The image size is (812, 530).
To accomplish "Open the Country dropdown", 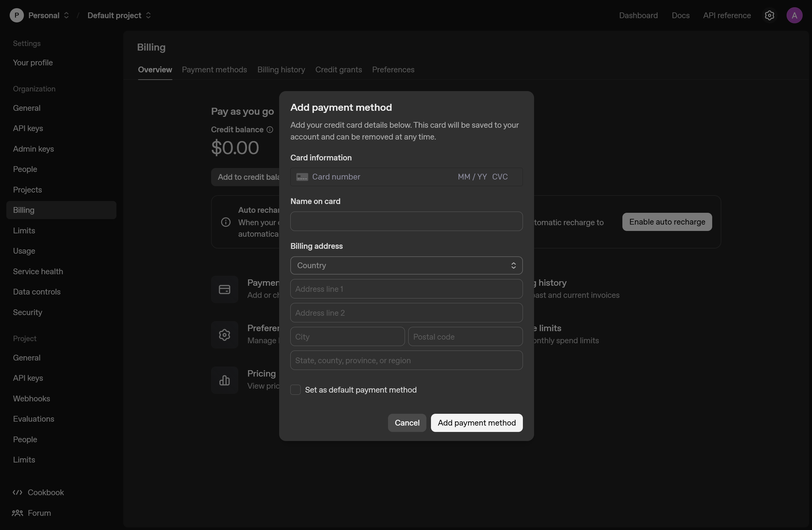I will click(x=406, y=265).
